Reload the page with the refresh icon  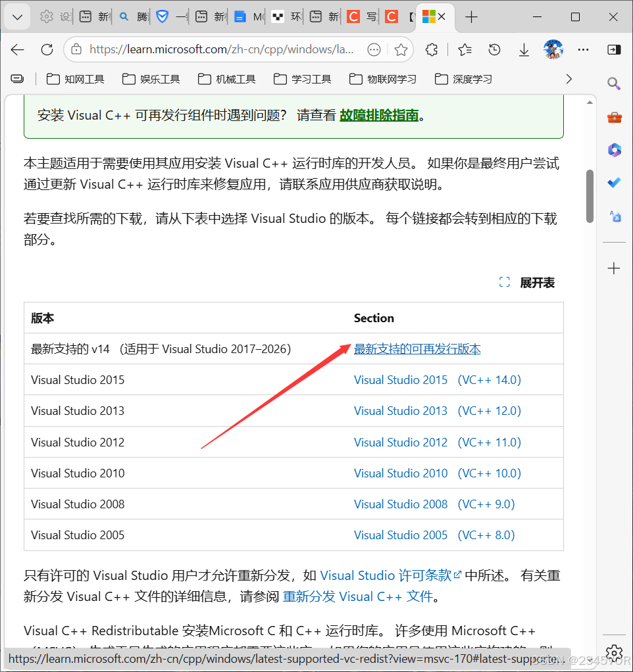46,49
